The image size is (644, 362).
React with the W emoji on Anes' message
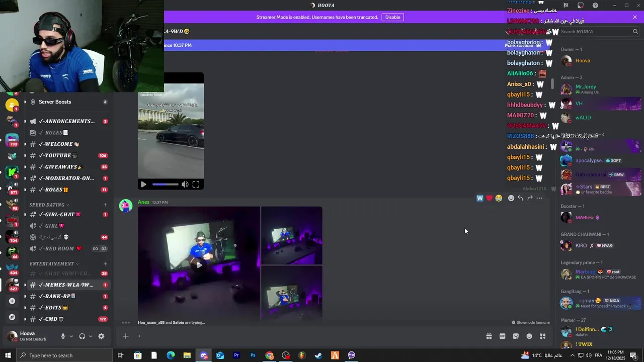[480, 198]
